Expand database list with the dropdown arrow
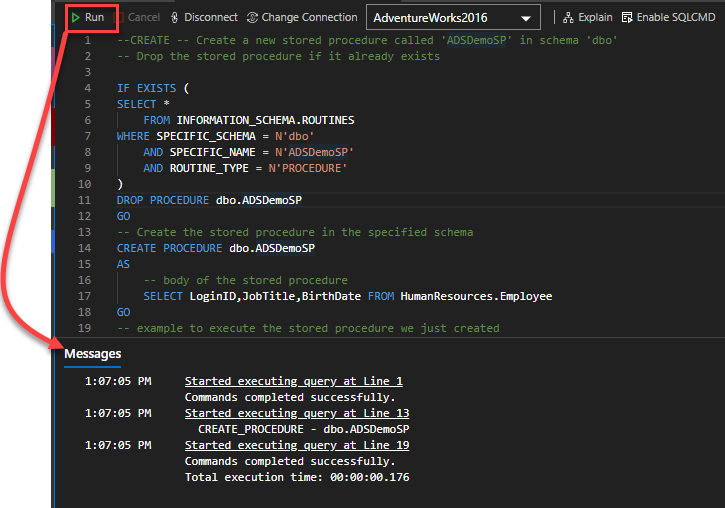Image resolution: width=725 pixels, height=508 pixels. coord(526,18)
